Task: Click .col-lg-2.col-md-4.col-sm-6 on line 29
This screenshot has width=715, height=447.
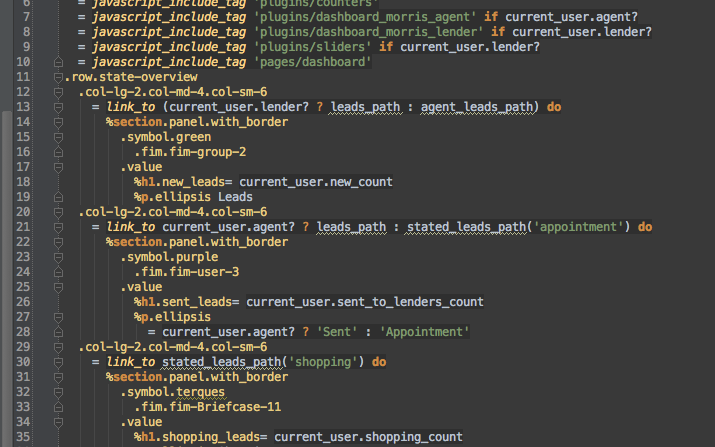Action: coord(173,347)
